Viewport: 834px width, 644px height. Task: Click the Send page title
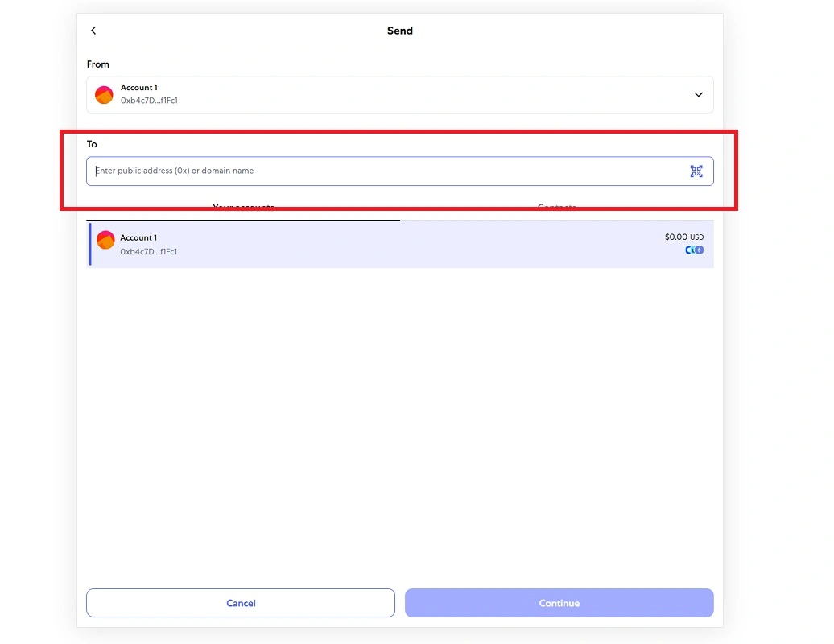coord(400,31)
